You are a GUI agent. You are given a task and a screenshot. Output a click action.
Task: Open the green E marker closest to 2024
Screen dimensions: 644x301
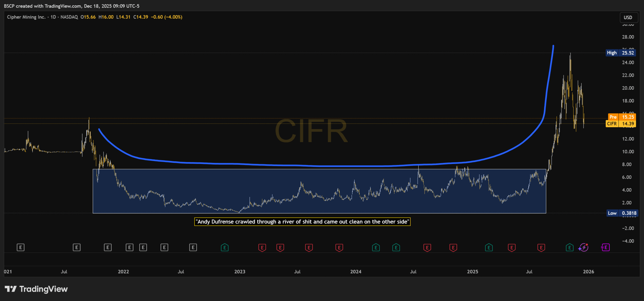pos(376,248)
